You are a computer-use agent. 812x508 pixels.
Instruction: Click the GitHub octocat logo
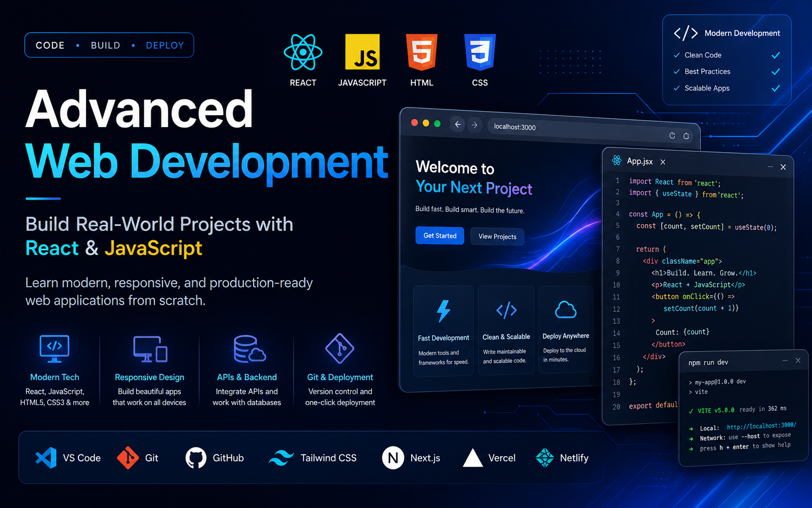[x=196, y=458]
